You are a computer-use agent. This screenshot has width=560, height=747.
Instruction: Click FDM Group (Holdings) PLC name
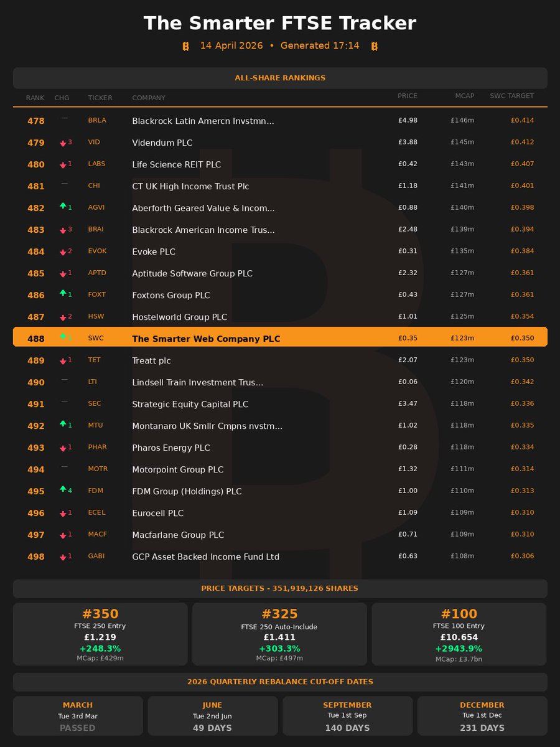coord(187,491)
